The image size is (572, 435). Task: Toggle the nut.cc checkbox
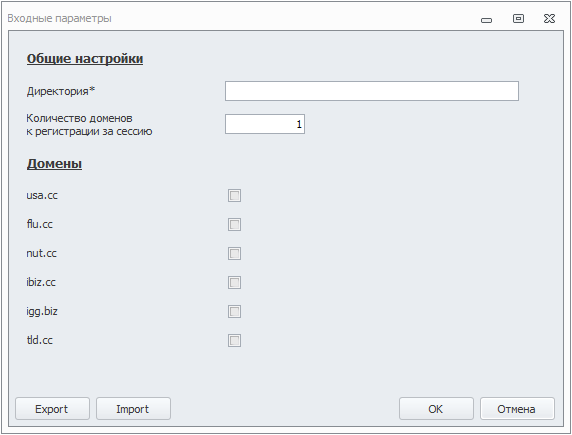click(x=234, y=253)
